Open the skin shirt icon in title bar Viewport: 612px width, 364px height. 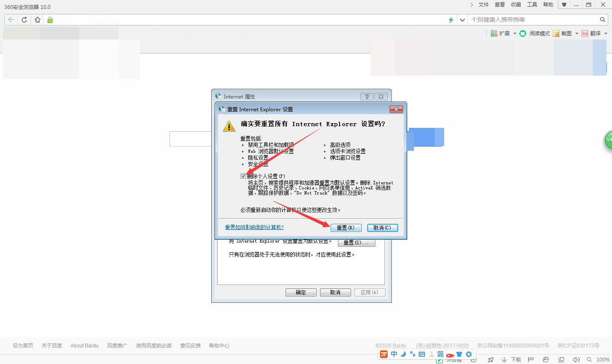564,5
